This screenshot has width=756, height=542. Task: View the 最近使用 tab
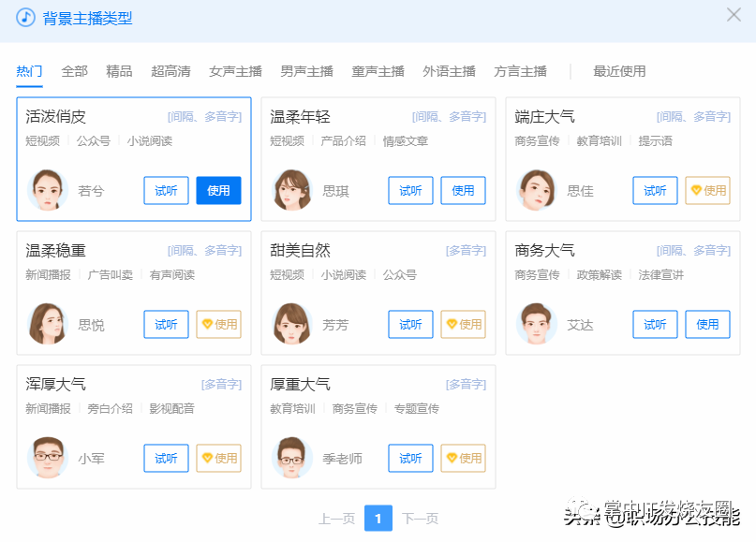click(x=619, y=71)
